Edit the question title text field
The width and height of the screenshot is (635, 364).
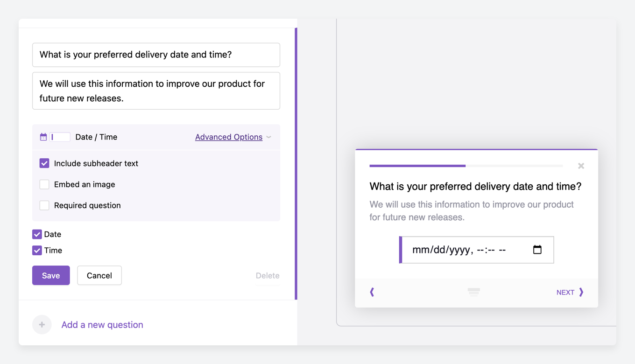[156, 55]
